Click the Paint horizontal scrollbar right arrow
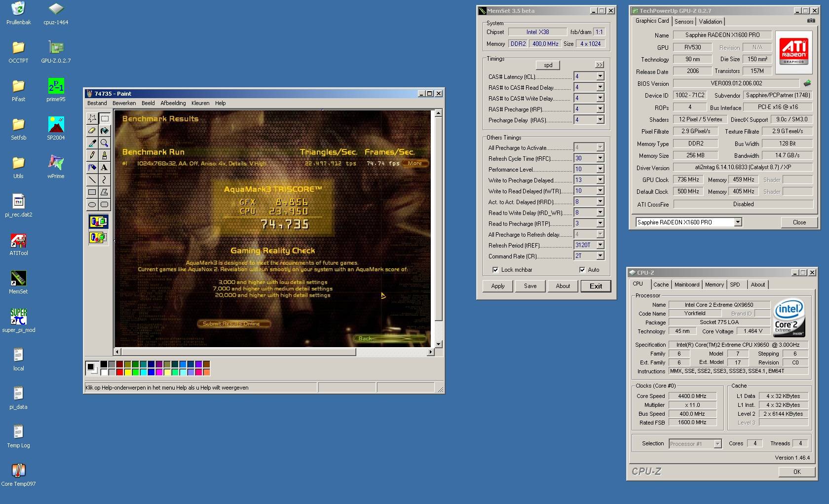Screen dimensions: 829x504 [430, 352]
